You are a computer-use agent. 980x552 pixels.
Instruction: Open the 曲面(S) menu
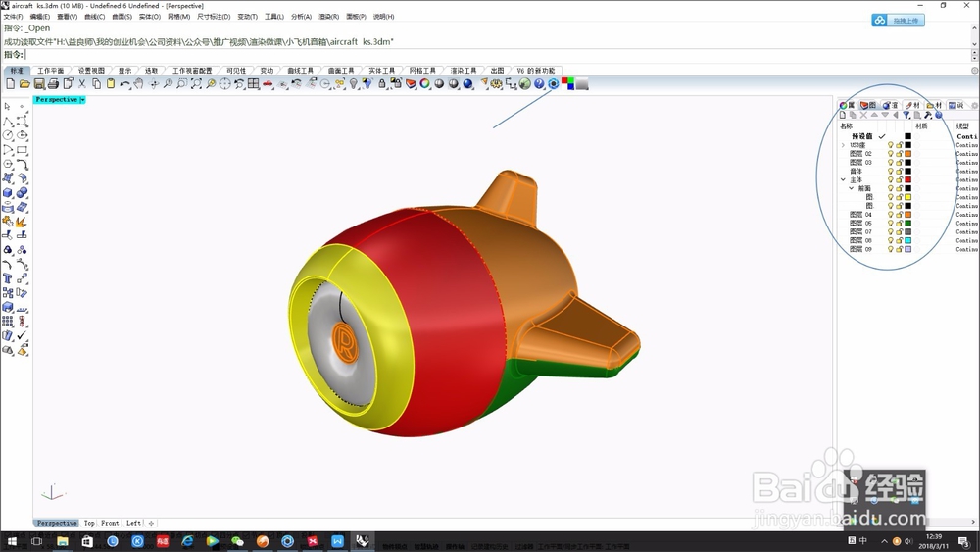122,17
